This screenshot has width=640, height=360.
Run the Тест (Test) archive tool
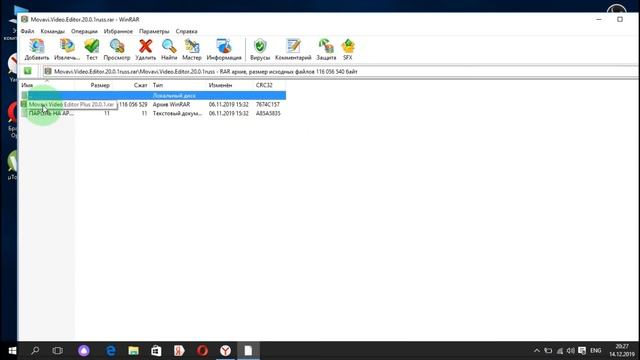(92, 49)
